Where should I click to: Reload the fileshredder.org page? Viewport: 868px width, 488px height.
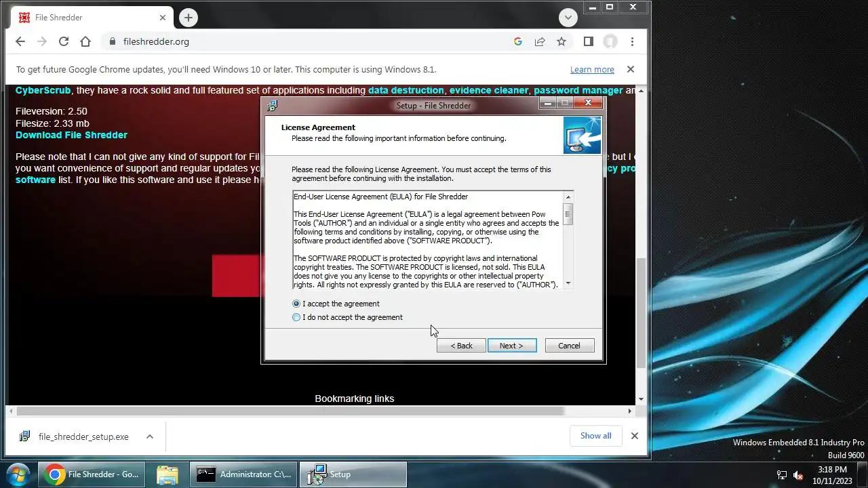[x=64, y=41]
